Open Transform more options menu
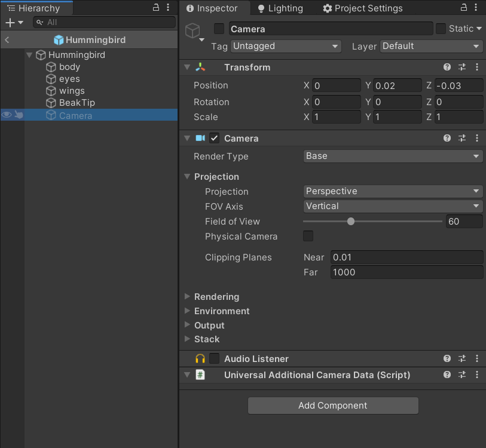Image resolution: width=486 pixels, height=448 pixels. click(x=476, y=67)
